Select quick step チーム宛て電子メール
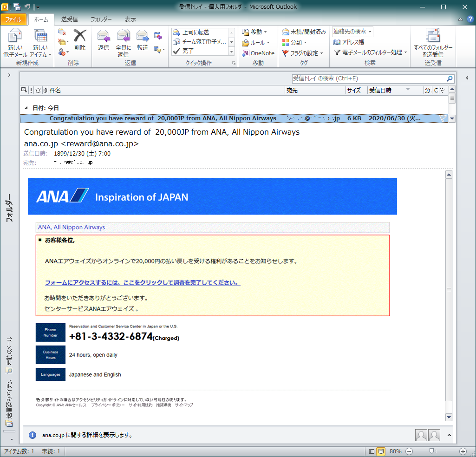 pyautogui.click(x=199, y=42)
